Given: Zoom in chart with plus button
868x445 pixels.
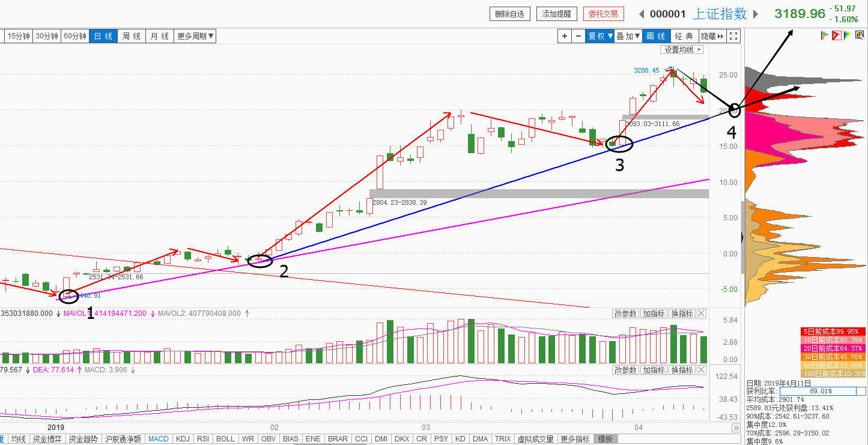Looking at the screenshot, I should tap(565, 36).
